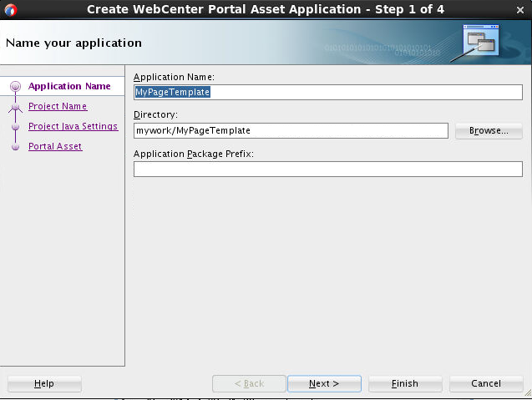The height and width of the screenshot is (400, 532).
Task: Open Help for this wizard
Action: [x=44, y=383]
